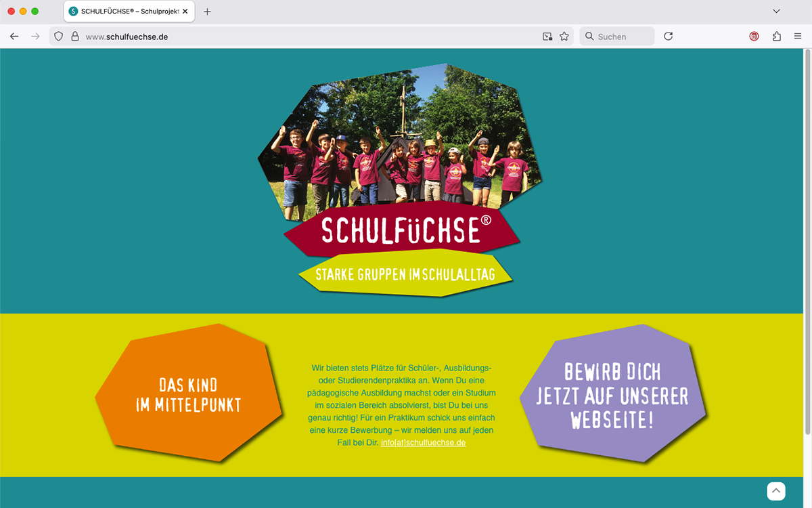Click the scroll-to-top chevron button

click(776, 491)
